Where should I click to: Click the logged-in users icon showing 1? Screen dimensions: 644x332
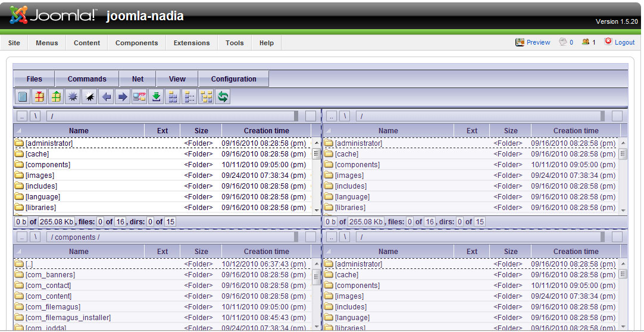tap(586, 42)
